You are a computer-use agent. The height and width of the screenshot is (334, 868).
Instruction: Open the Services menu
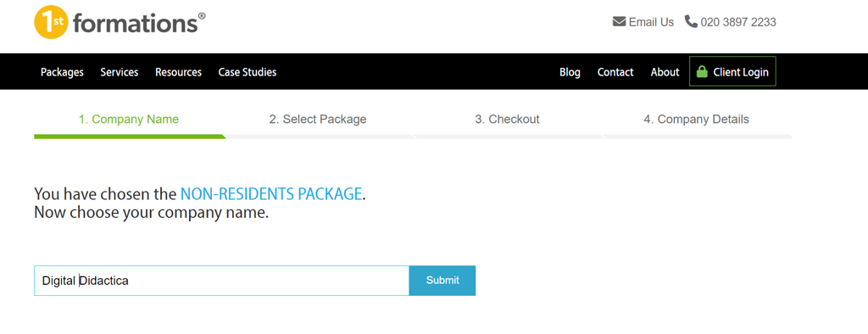pyautogui.click(x=120, y=72)
